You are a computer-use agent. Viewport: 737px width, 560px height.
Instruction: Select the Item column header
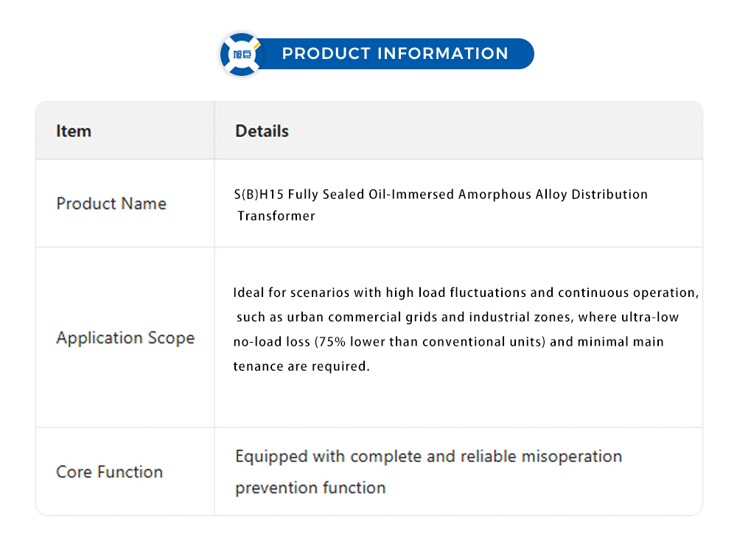pos(74,131)
